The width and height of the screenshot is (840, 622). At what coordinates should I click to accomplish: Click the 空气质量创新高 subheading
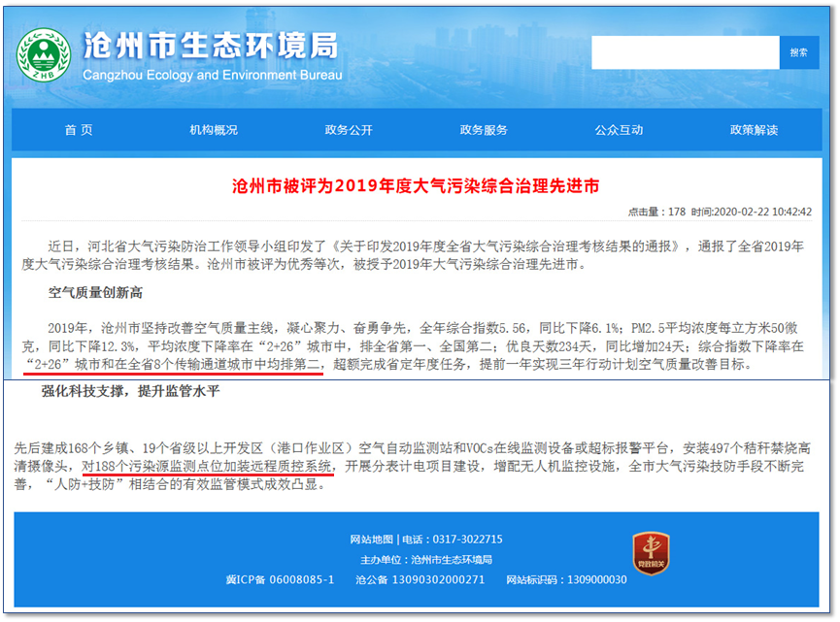tap(95, 290)
